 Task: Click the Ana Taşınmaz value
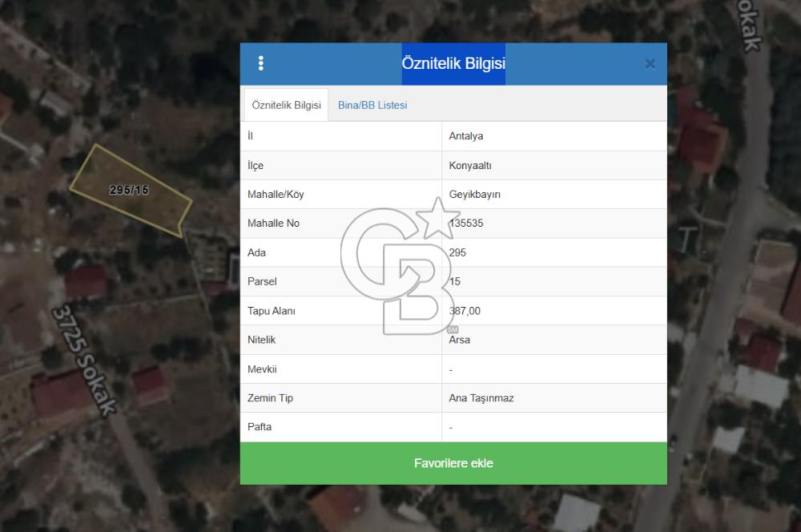pos(481,398)
